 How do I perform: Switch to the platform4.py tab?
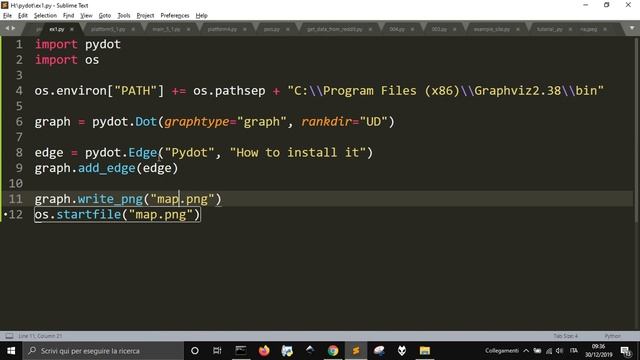pos(222,29)
